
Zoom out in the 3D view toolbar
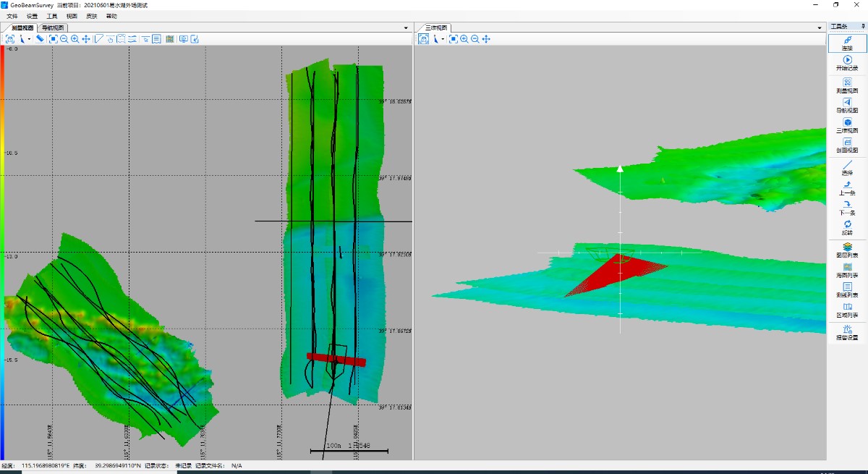pyautogui.click(x=475, y=39)
